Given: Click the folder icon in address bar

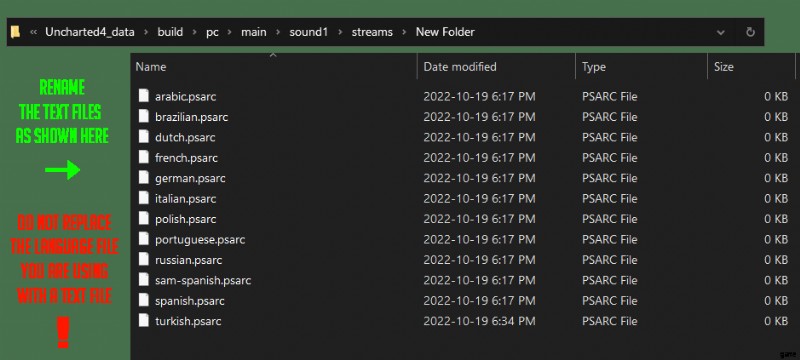Looking at the screenshot, I should point(15,32).
